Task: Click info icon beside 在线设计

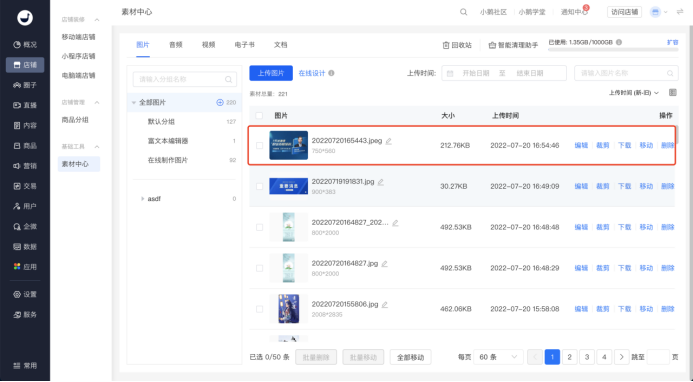Action: 331,73
